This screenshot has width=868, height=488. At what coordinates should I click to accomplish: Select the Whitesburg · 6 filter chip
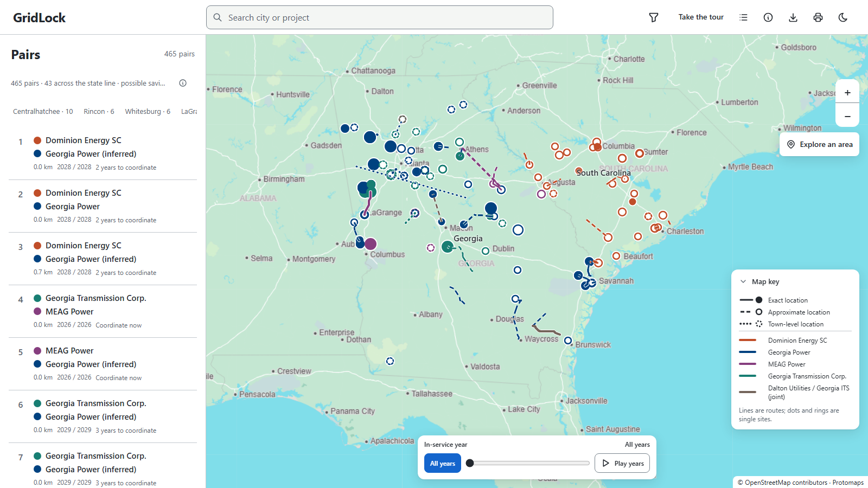(148, 111)
